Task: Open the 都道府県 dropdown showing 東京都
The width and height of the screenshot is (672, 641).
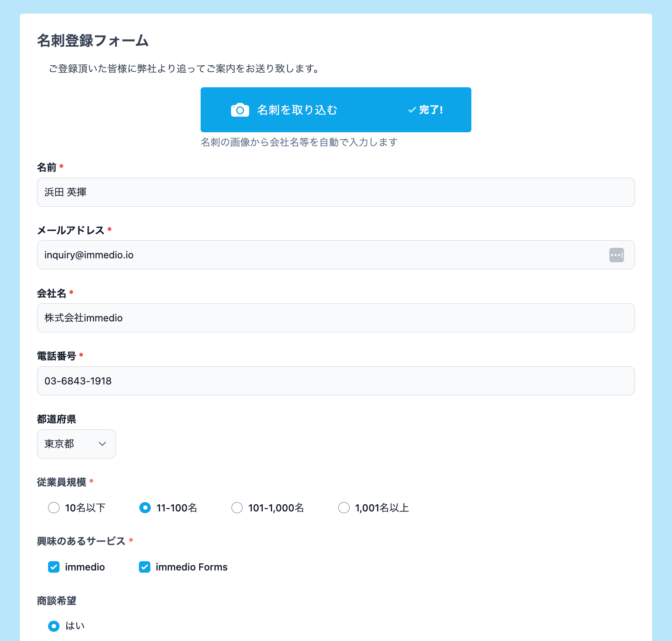Action: coord(76,444)
